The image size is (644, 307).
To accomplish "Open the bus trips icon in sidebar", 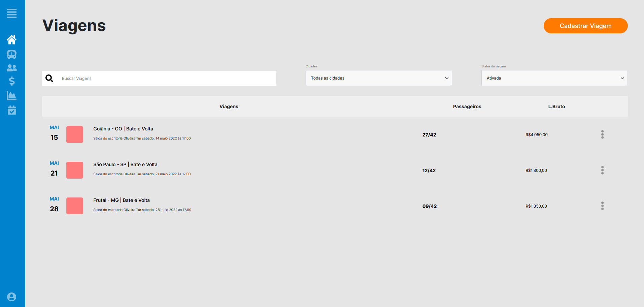I will coord(12,54).
